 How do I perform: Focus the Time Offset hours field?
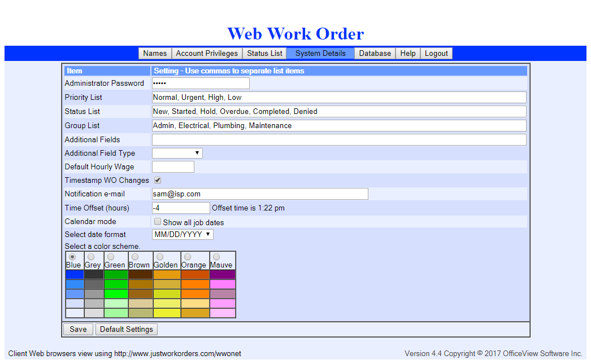181,208
